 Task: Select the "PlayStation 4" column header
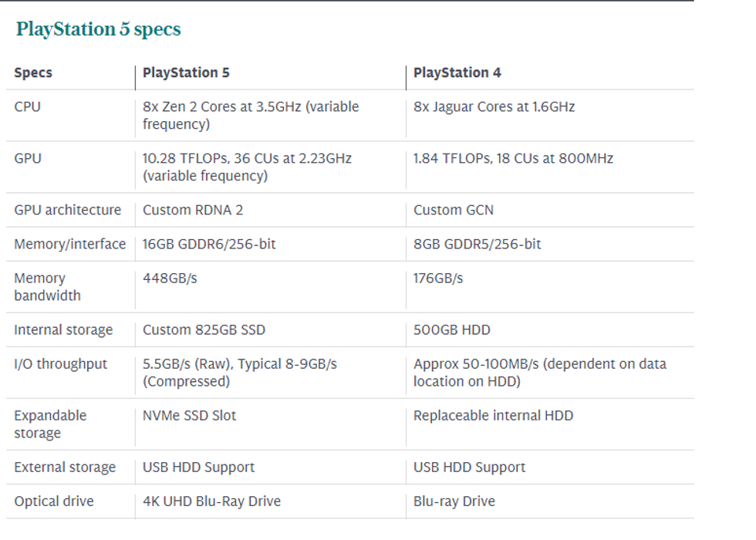coord(457,73)
